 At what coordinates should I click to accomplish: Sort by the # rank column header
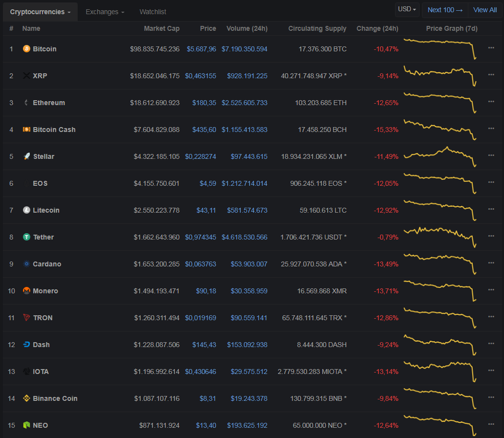click(11, 28)
